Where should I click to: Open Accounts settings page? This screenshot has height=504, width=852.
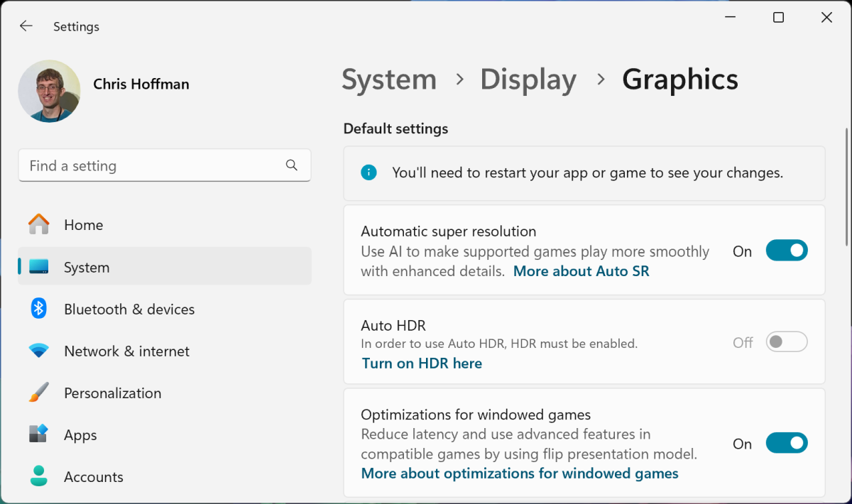[165, 476]
